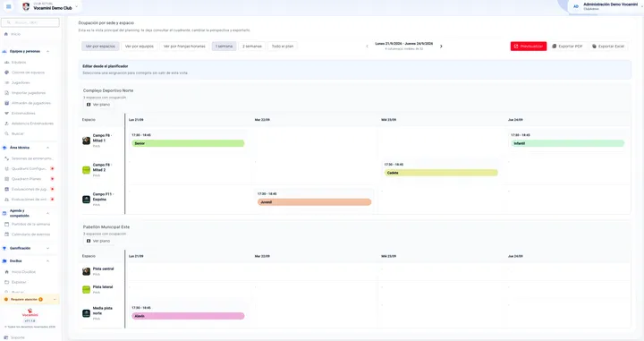Click Ver plano for Pabellón Municipal Este

tap(98, 241)
